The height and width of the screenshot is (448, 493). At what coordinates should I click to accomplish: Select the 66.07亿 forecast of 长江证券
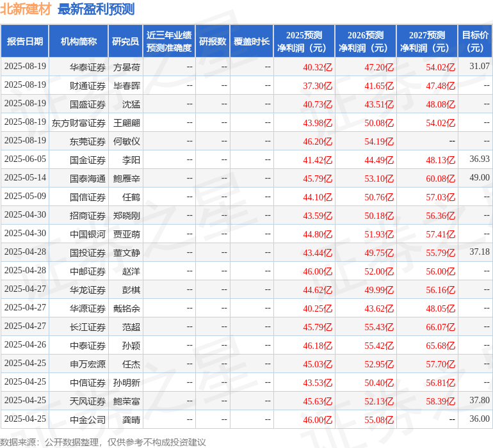point(440,327)
